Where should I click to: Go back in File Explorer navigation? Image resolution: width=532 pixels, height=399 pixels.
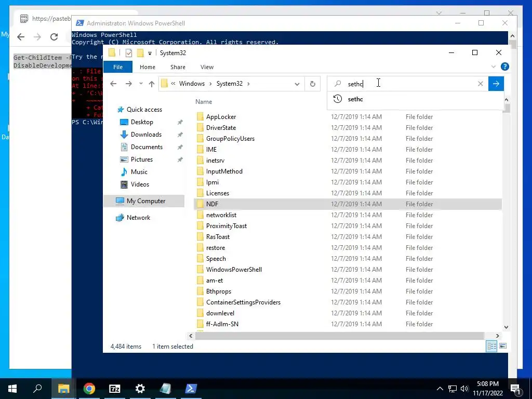point(113,84)
